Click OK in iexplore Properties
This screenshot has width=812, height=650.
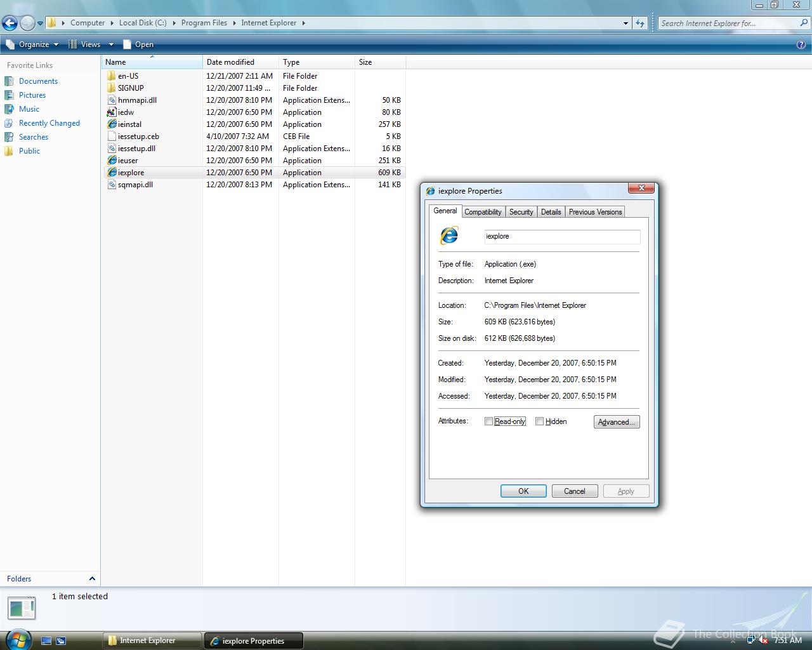(x=523, y=491)
